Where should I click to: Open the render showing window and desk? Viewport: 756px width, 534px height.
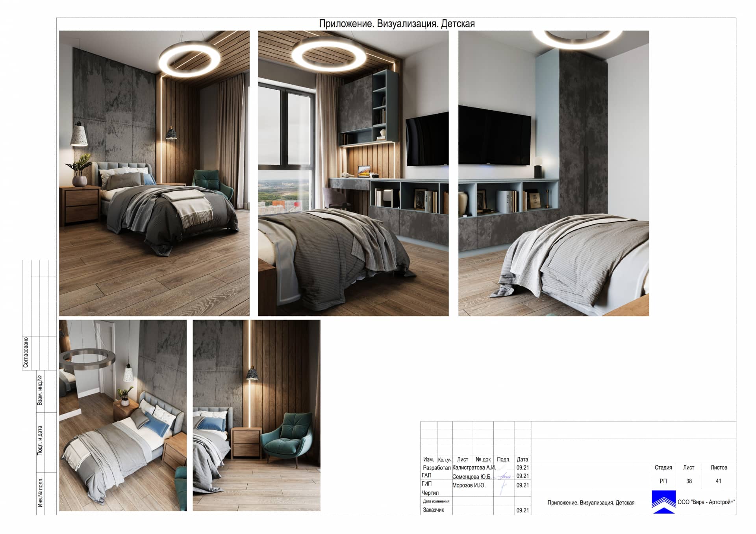353,173
